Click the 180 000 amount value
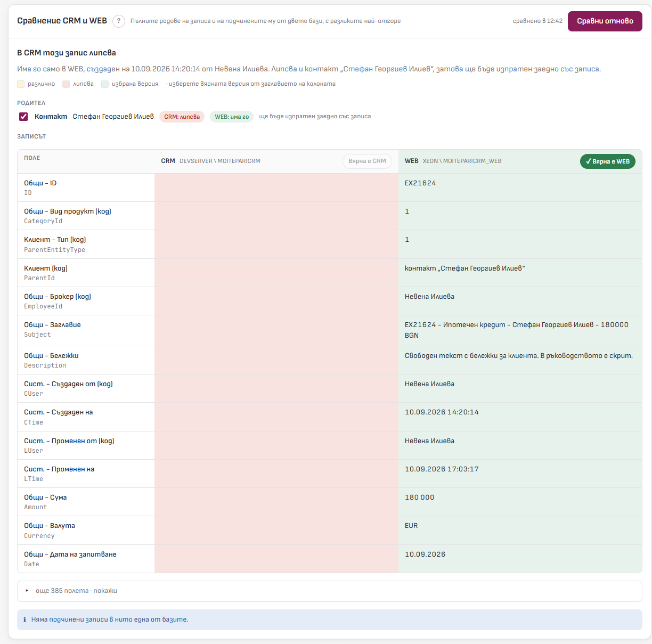The height and width of the screenshot is (644, 652). coord(420,498)
